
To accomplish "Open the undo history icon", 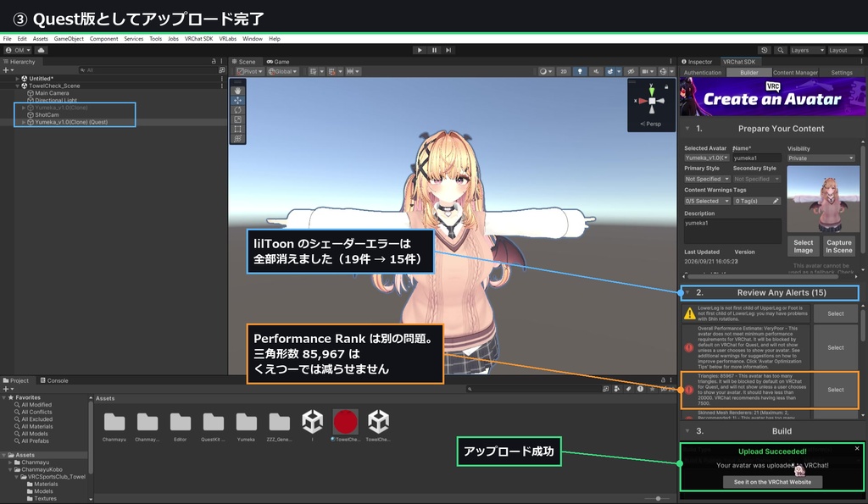I will pos(765,50).
